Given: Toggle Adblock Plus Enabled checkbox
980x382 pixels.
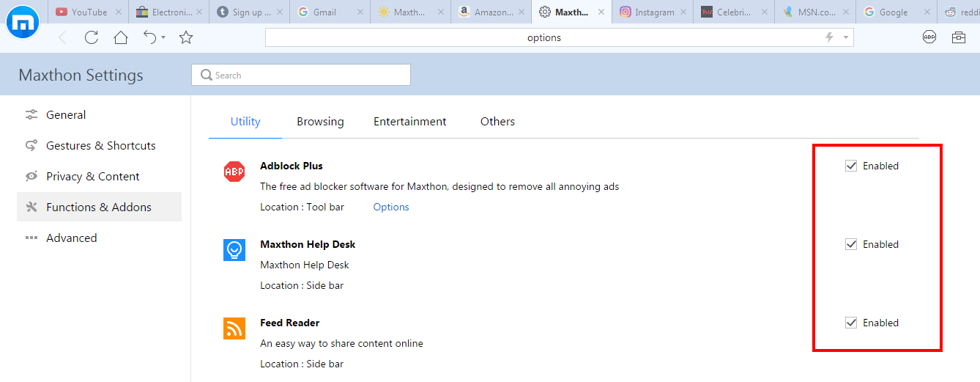Looking at the screenshot, I should coord(851,166).
